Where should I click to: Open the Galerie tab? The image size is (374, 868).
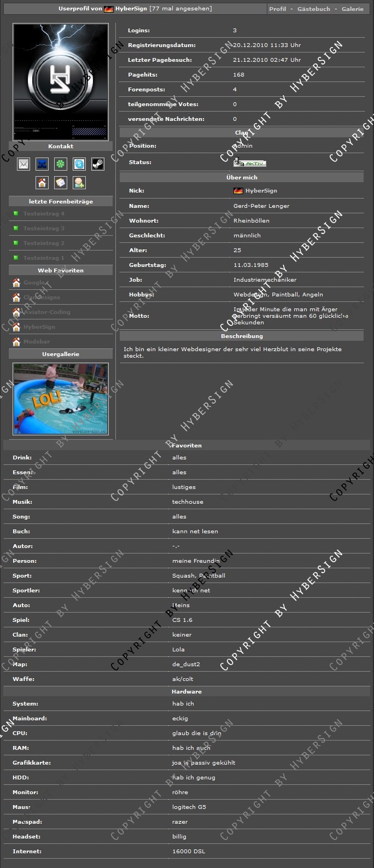pyautogui.click(x=352, y=9)
